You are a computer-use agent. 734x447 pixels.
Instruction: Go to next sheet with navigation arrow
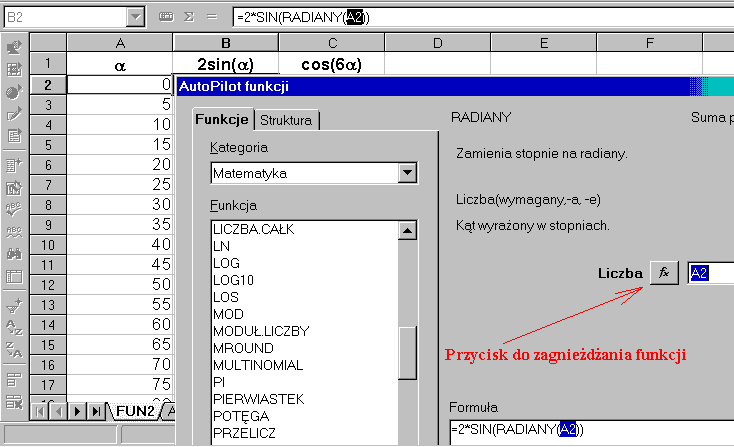coord(77,412)
